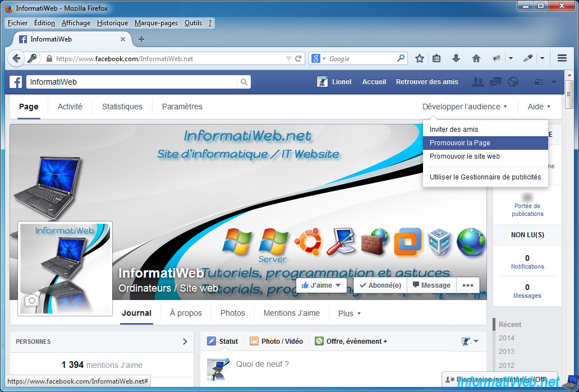Open the post-as identity selector dropdown
579x392 pixels.
point(470,342)
